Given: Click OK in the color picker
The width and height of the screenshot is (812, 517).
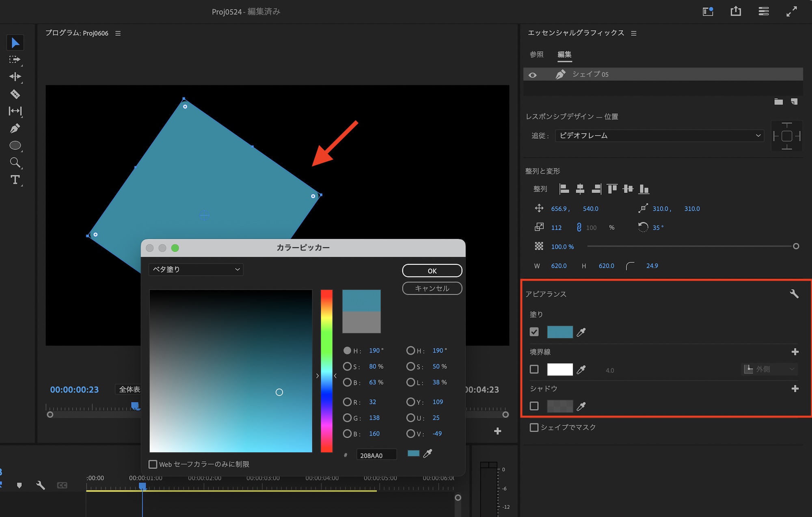Looking at the screenshot, I should (x=432, y=271).
